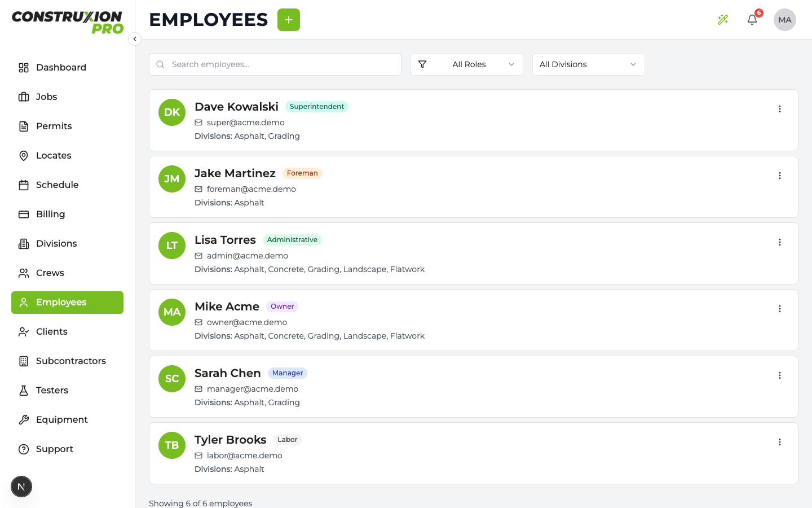
Task: Click the green add employee plus button
Action: coord(289,20)
